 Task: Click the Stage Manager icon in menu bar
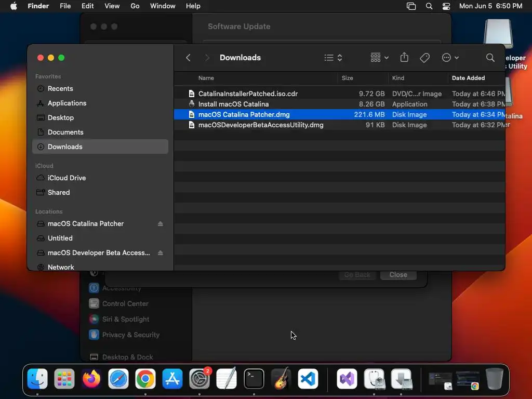411,6
